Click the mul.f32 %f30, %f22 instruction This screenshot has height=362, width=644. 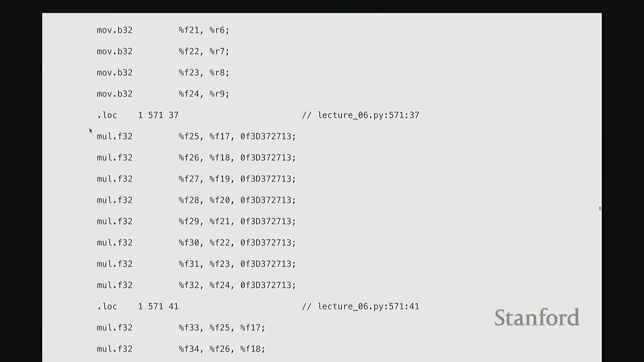tap(196, 243)
